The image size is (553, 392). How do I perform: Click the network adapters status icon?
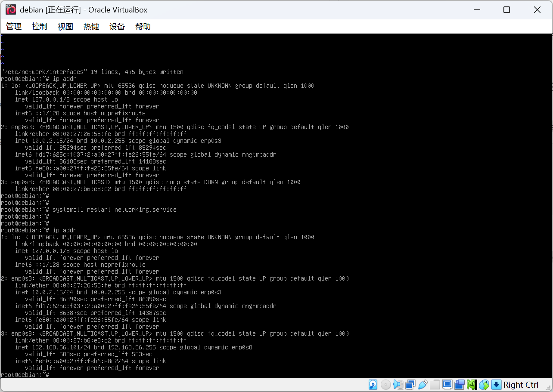(410, 385)
